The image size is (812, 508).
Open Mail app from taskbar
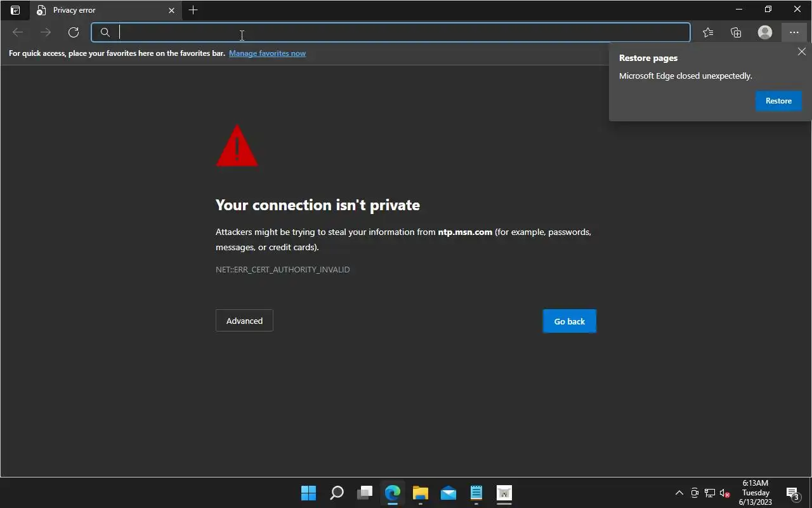tap(449, 493)
